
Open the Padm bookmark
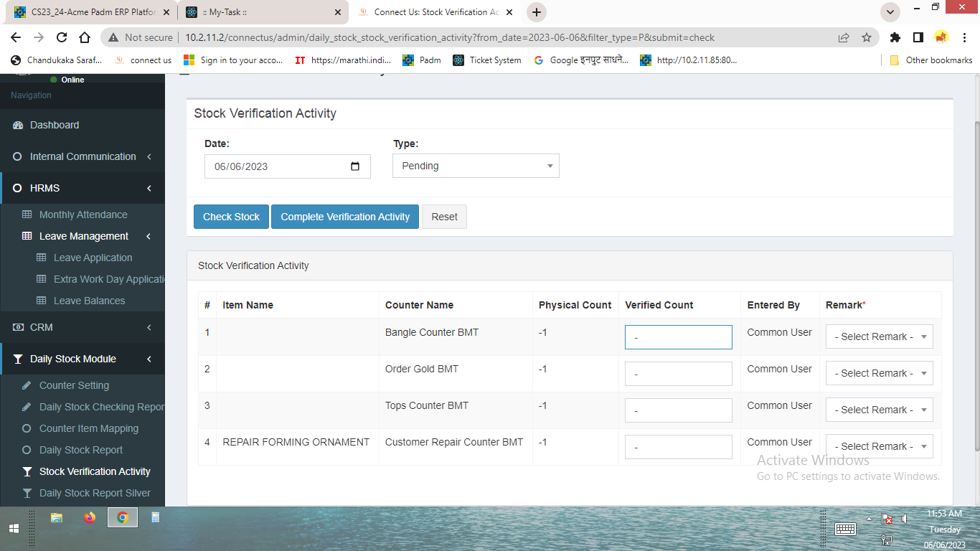tap(422, 60)
